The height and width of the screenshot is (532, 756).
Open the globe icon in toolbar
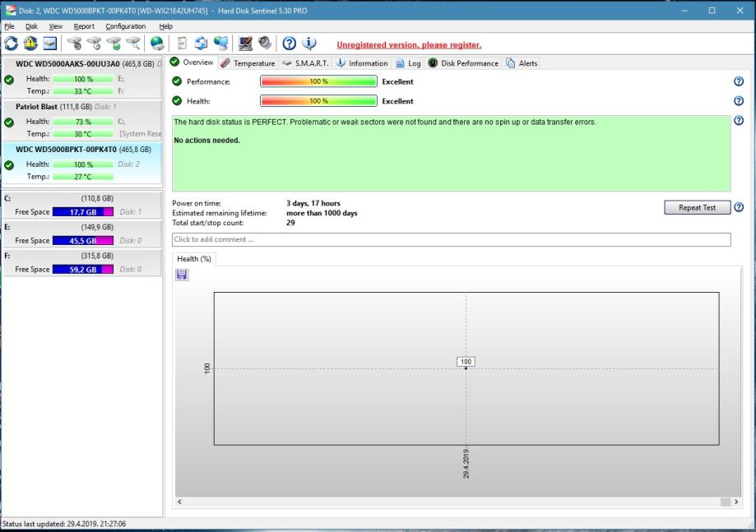tap(156, 44)
